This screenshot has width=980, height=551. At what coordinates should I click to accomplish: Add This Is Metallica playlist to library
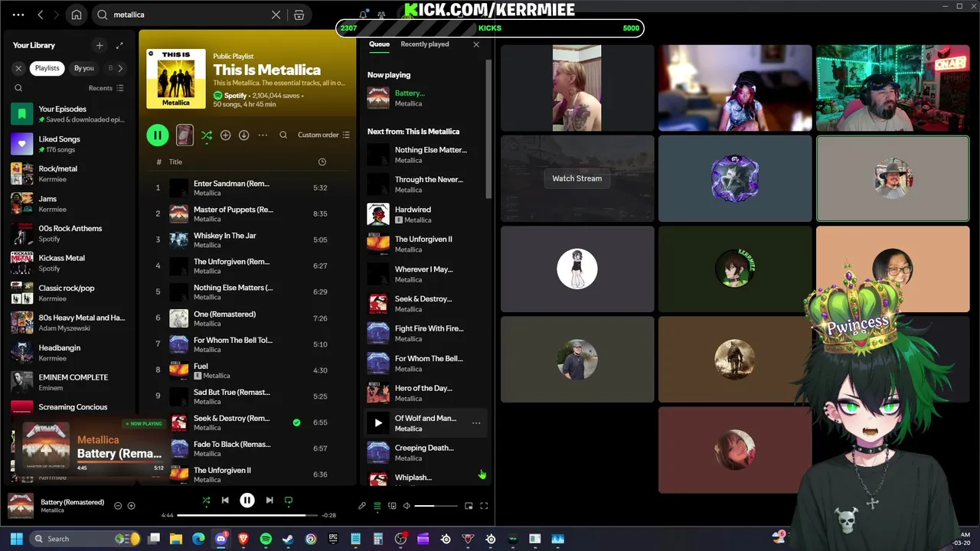click(x=225, y=135)
